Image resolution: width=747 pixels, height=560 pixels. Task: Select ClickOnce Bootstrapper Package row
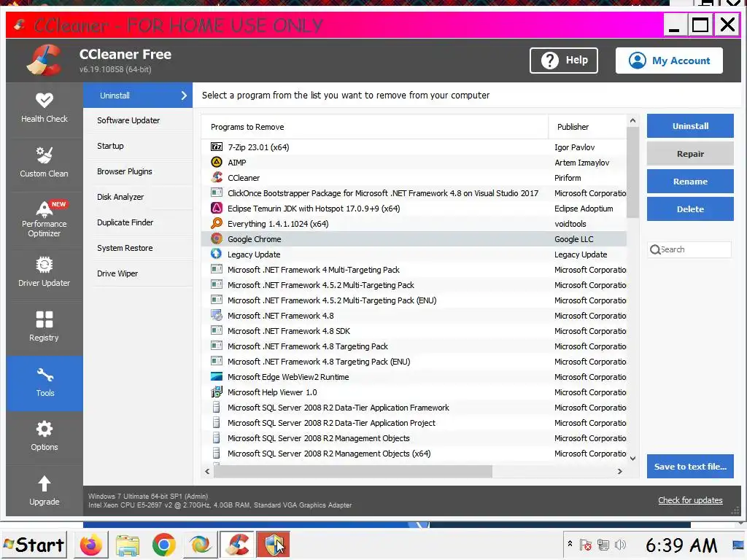pyautogui.click(x=414, y=192)
